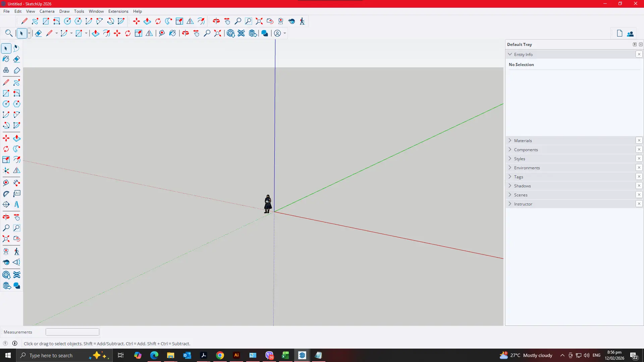The width and height of the screenshot is (644, 362).
Task: Open the Rectangle tool dropdown arrow
Action: pos(86,33)
